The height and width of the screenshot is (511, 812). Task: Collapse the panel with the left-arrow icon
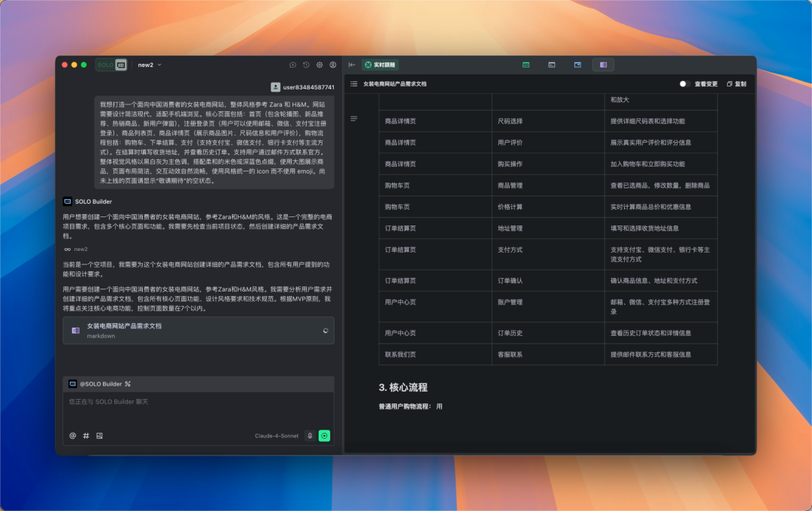click(352, 65)
